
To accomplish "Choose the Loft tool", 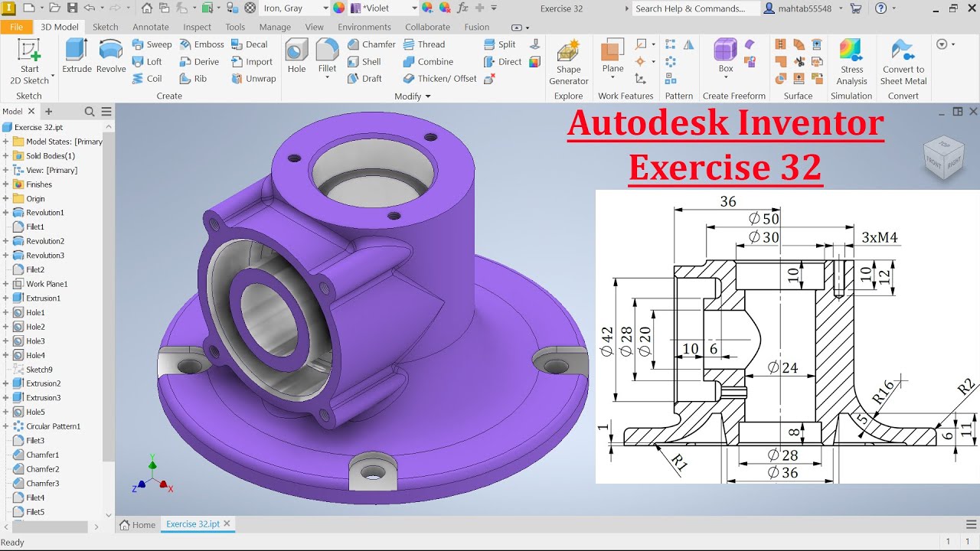I will 147,61.
